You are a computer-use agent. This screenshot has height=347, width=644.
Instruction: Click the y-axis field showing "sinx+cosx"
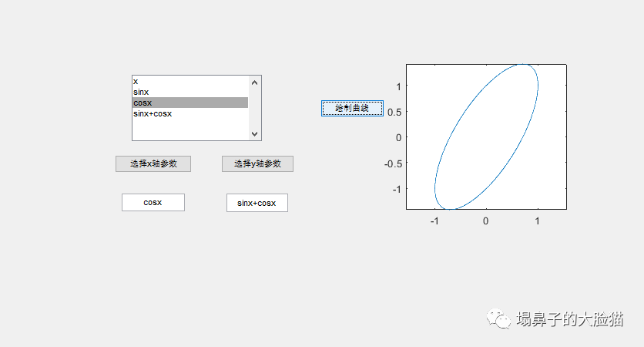coord(257,203)
